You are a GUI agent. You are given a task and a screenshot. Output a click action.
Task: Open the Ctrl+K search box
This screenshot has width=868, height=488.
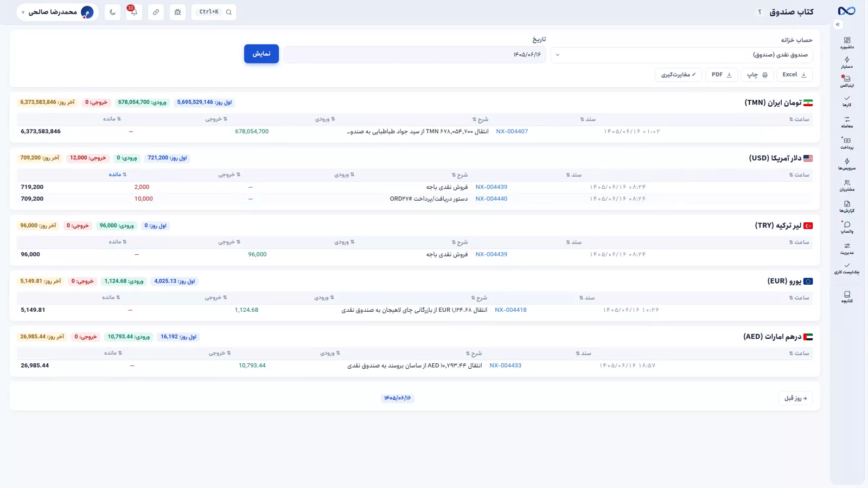(214, 12)
